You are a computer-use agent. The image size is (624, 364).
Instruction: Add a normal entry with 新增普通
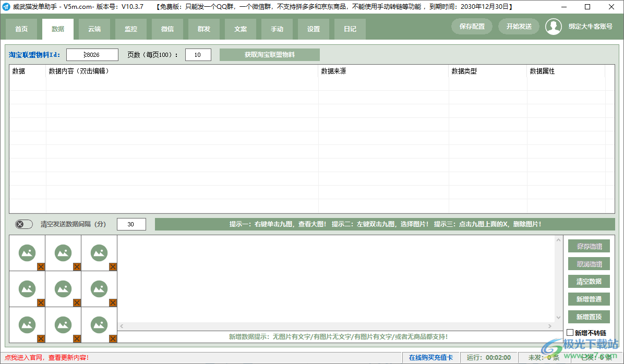[589, 299]
